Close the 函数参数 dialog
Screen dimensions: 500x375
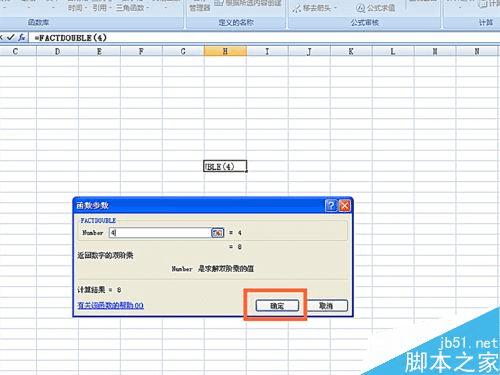[345, 206]
